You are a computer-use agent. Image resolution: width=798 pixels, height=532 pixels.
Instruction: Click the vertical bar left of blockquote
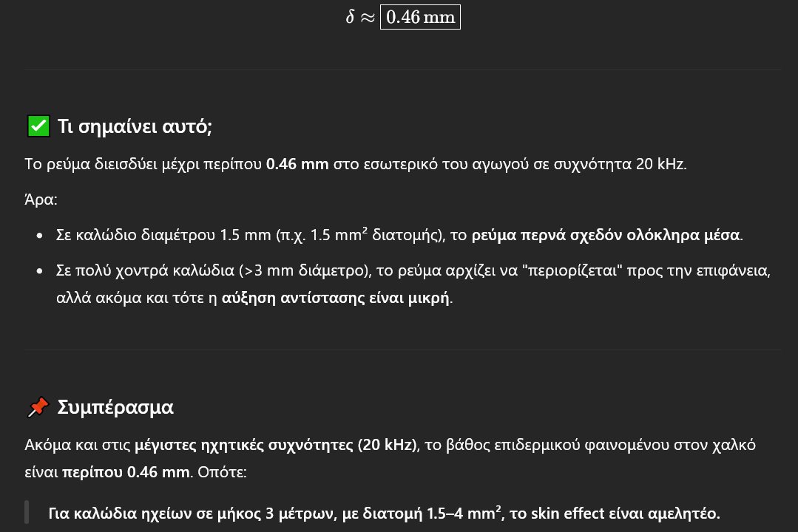27,513
